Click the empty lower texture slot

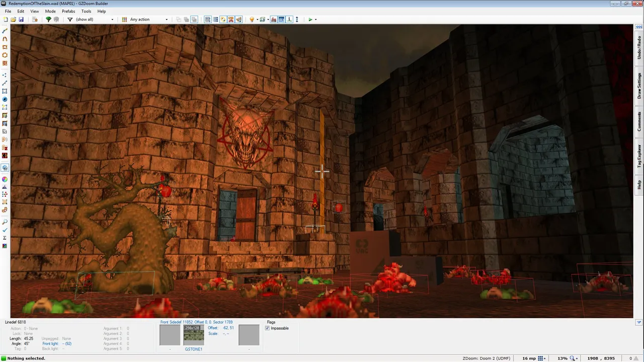(x=249, y=335)
